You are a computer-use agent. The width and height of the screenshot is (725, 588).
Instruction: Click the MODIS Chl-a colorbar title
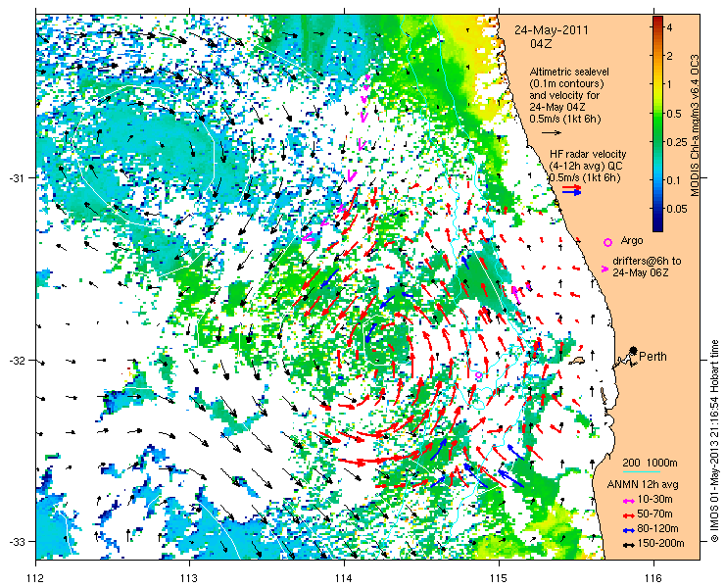[x=695, y=125]
